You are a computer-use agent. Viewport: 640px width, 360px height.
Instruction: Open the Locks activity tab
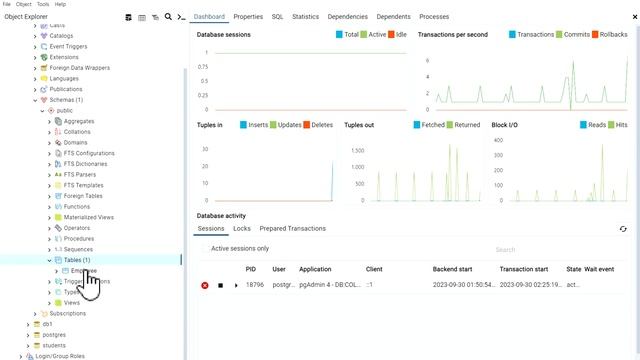[x=242, y=229]
